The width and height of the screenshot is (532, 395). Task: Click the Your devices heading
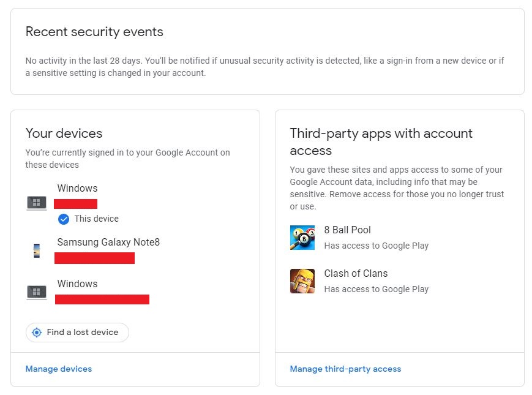pyautogui.click(x=64, y=133)
